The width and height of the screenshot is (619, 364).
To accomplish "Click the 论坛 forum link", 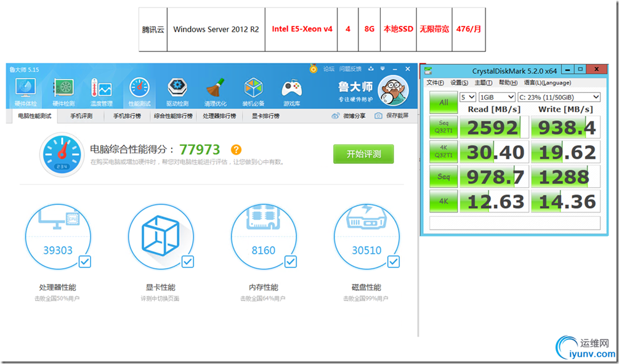I will (329, 69).
